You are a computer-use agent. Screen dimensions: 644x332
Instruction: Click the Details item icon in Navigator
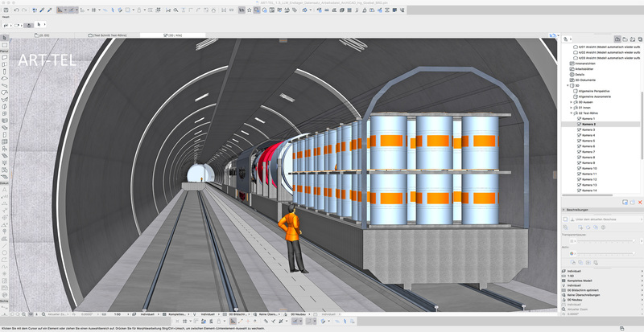click(572, 74)
